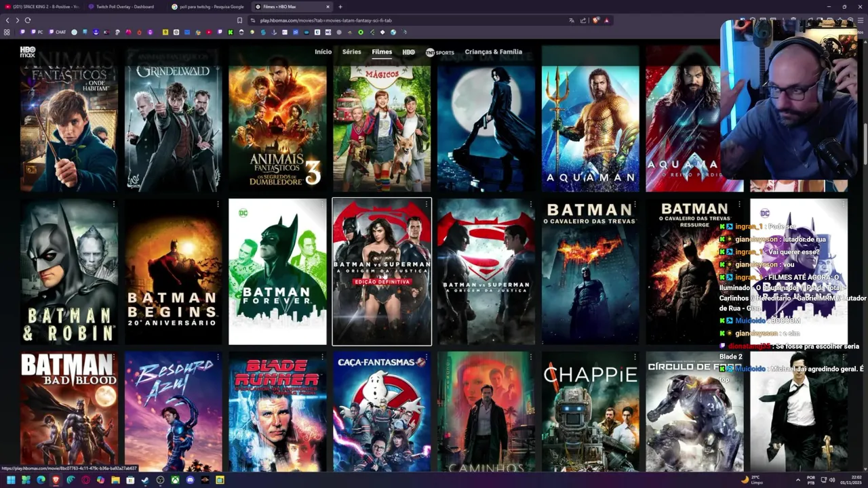Open the CHAT bookmark
The width and height of the screenshot is (868, 488).
(x=57, y=32)
